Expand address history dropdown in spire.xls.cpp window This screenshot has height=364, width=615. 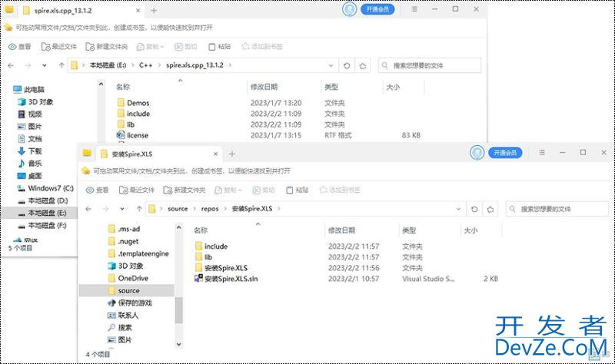click(x=331, y=65)
